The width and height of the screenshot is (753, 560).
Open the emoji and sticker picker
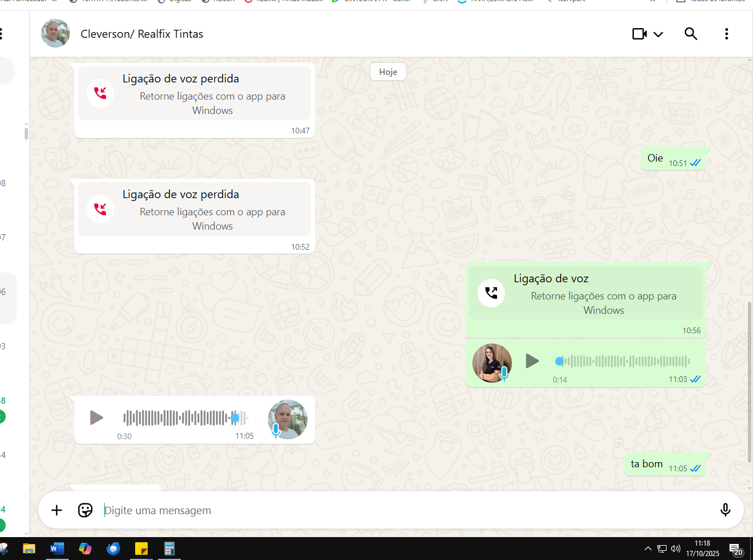point(85,510)
